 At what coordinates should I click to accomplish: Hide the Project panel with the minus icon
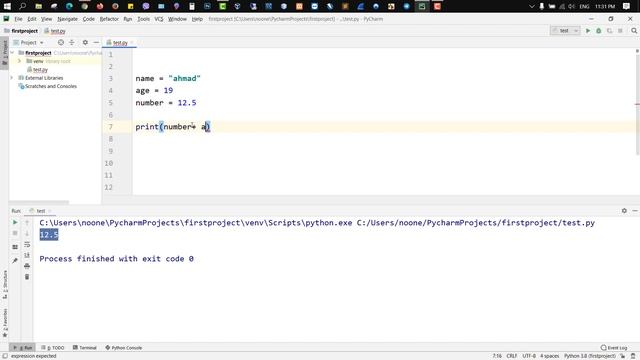(96, 42)
